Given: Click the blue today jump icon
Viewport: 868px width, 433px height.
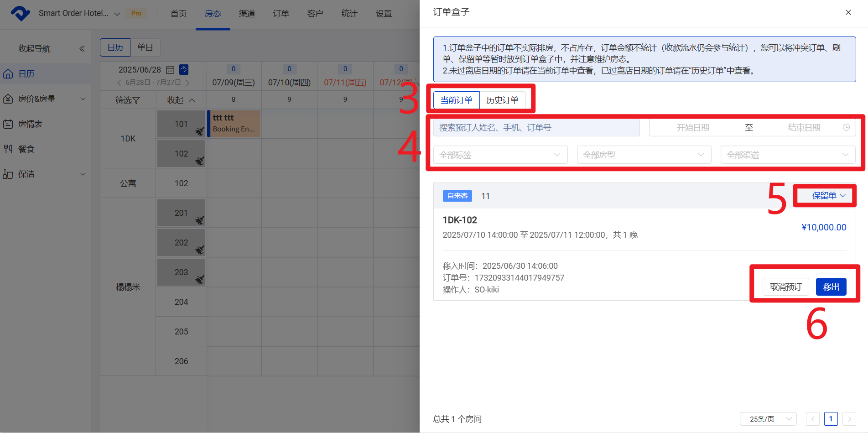Looking at the screenshot, I should click(184, 69).
